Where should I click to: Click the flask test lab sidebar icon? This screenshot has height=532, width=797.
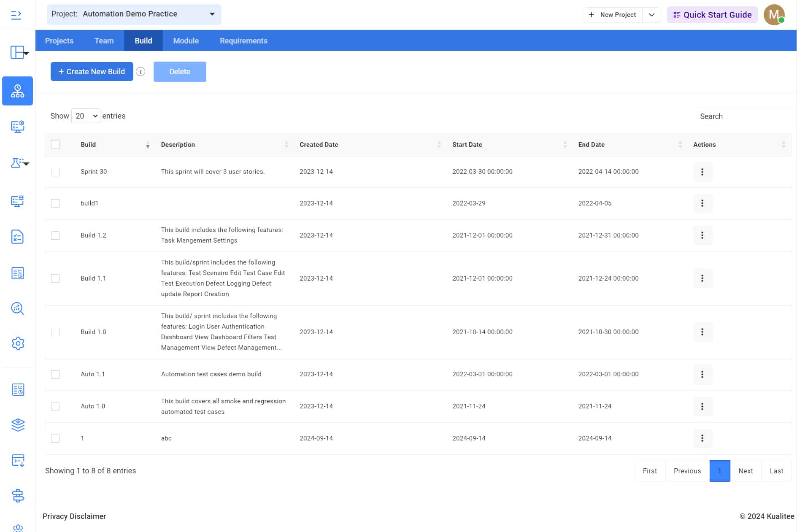point(17,163)
